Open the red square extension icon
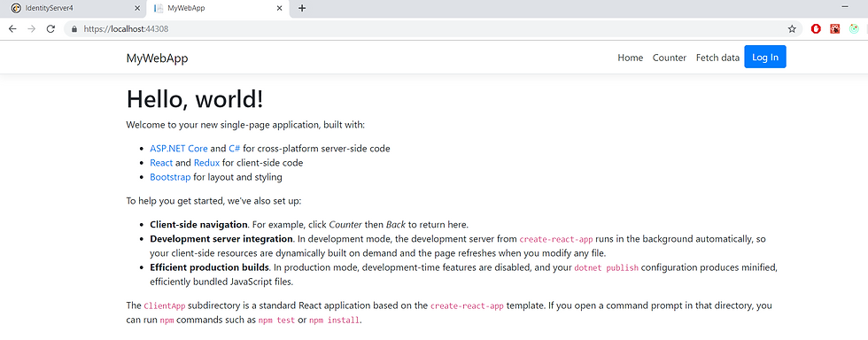 coord(834,29)
